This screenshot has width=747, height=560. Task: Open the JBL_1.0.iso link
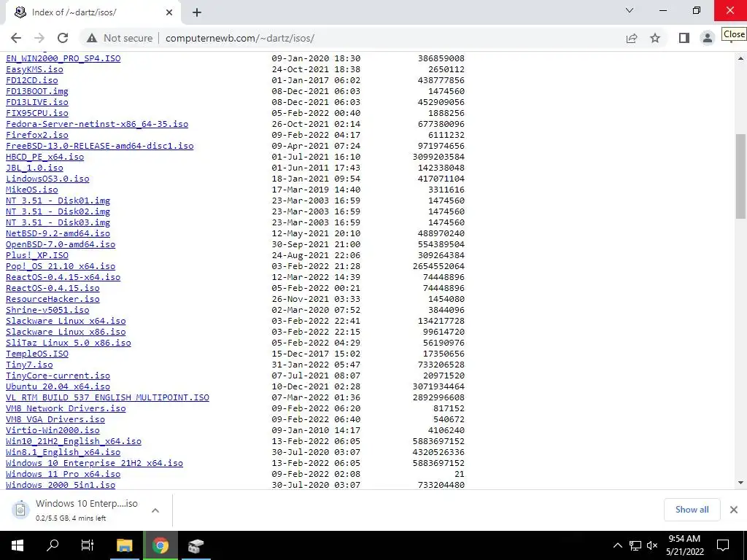pyautogui.click(x=34, y=168)
